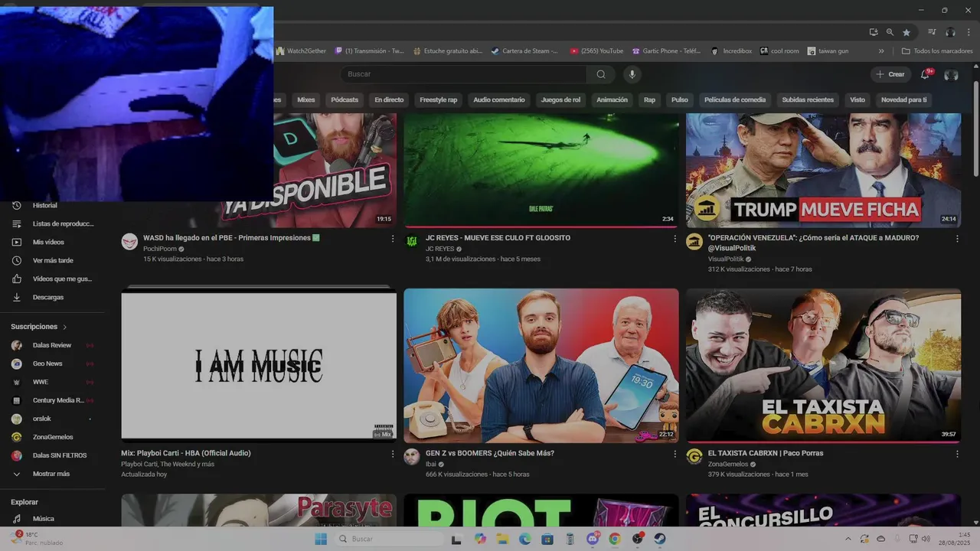
Task: Open the YouTube notifications bell
Action: pyautogui.click(x=925, y=74)
